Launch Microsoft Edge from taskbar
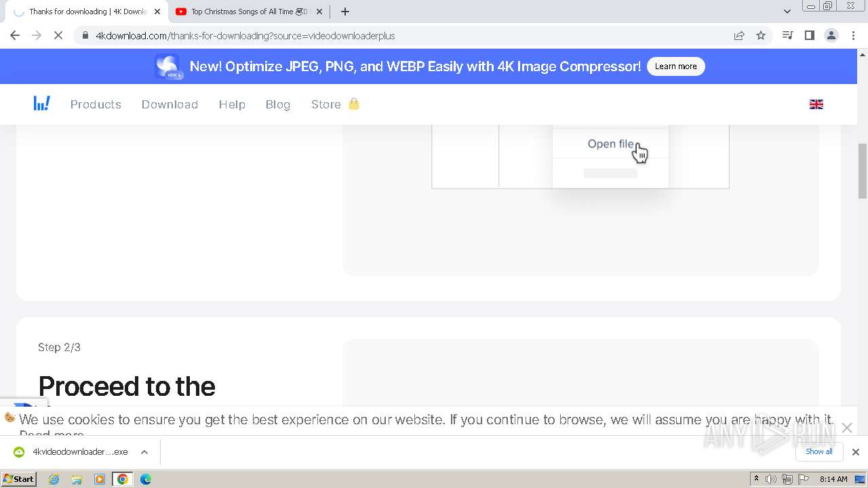Screen dimensions: 868x488 (x=145, y=479)
